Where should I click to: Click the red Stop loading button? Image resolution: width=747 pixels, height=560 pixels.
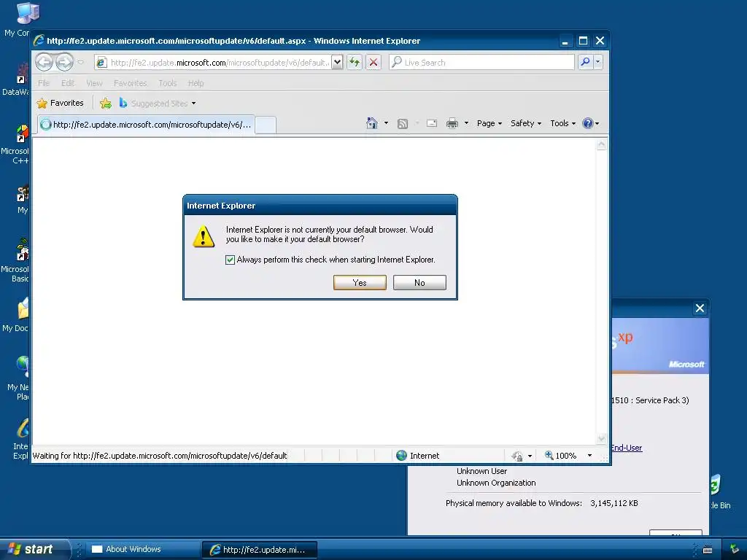pos(373,63)
